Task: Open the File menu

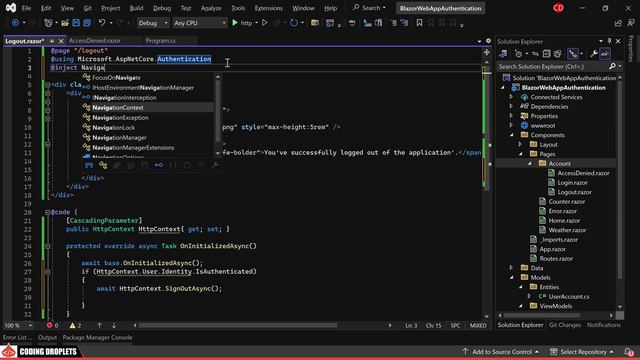Action: pyautogui.click(x=26, y=8)
